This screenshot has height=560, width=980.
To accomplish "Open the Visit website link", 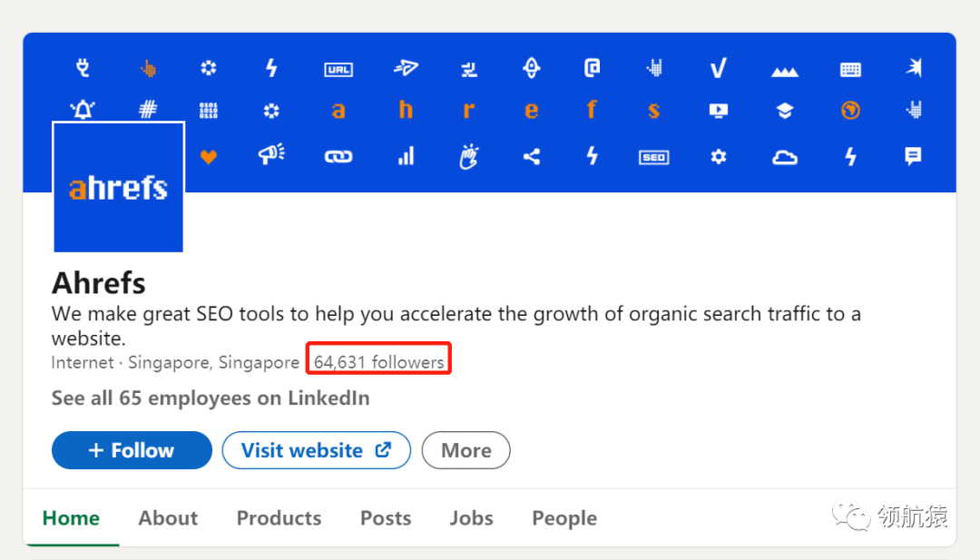I will (316, 450).
